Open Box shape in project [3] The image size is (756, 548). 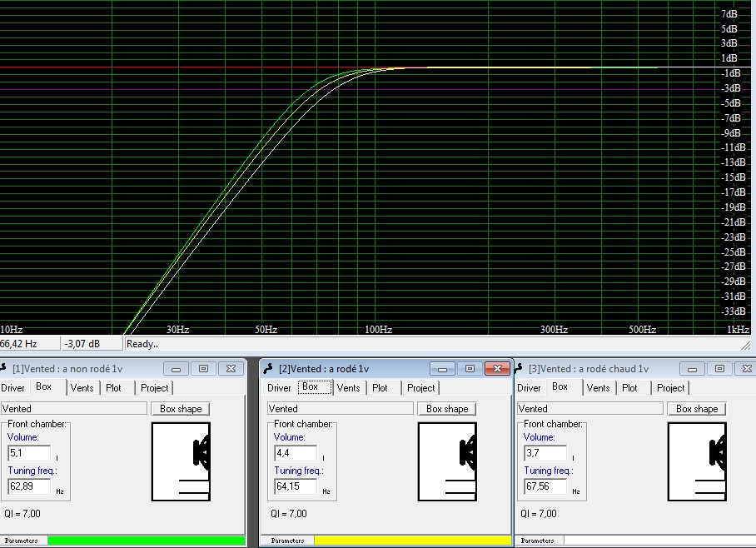pyautogui.click(x=697, y=409)
